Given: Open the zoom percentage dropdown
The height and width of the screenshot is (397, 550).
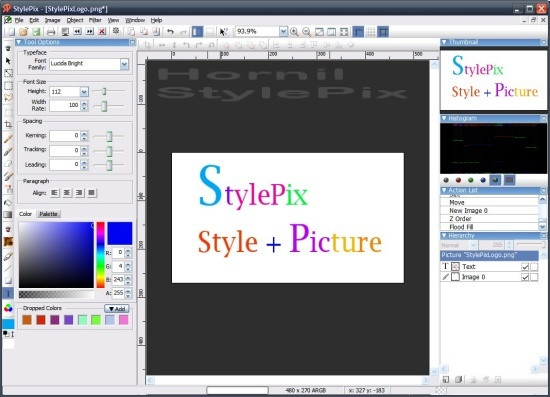Looking at the screenshot, I should [x=283, y=32].
